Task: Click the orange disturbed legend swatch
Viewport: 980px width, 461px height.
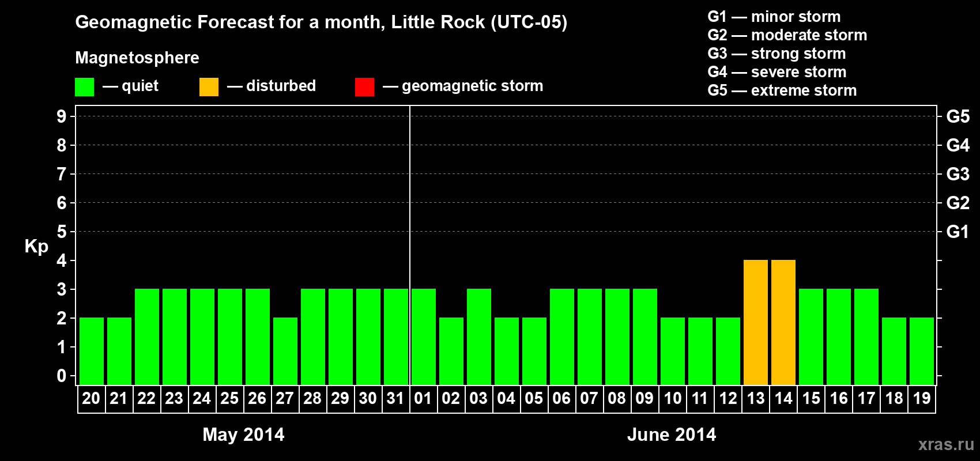Action: click(209, 87)
